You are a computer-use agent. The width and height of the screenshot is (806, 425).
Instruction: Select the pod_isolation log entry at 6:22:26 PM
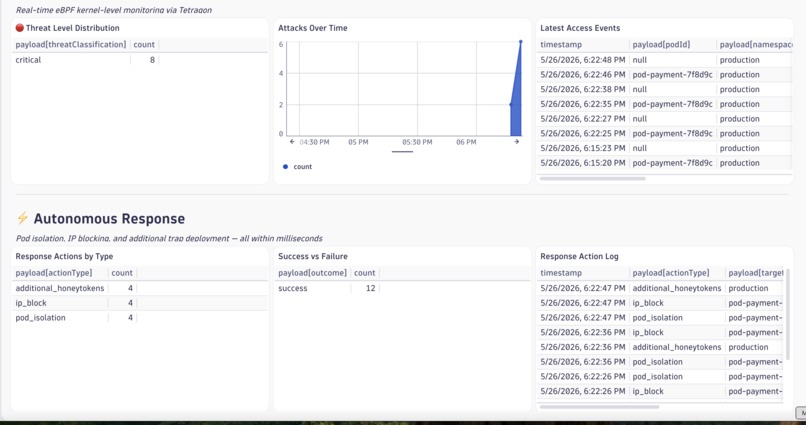(661, 377)
